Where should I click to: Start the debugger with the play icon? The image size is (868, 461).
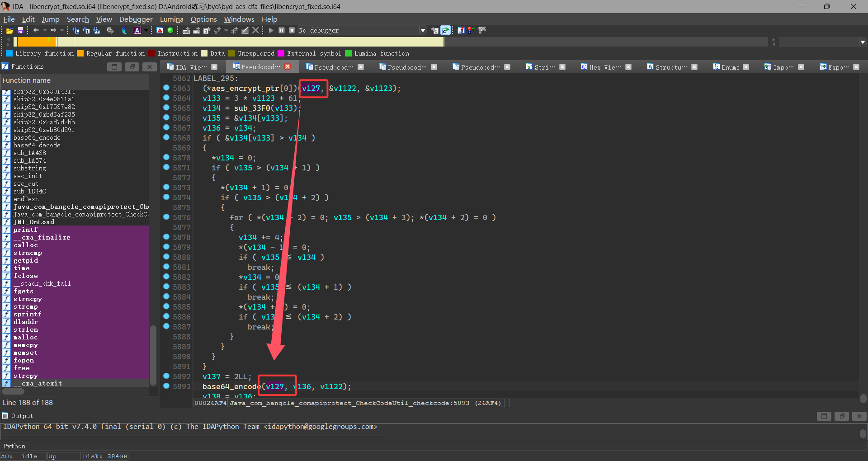[271, 30]
